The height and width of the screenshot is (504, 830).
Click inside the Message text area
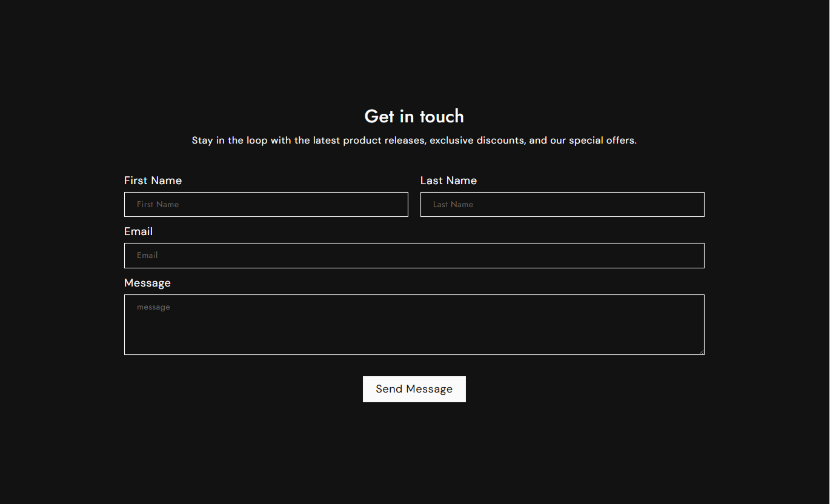click(x=414, y=325)
